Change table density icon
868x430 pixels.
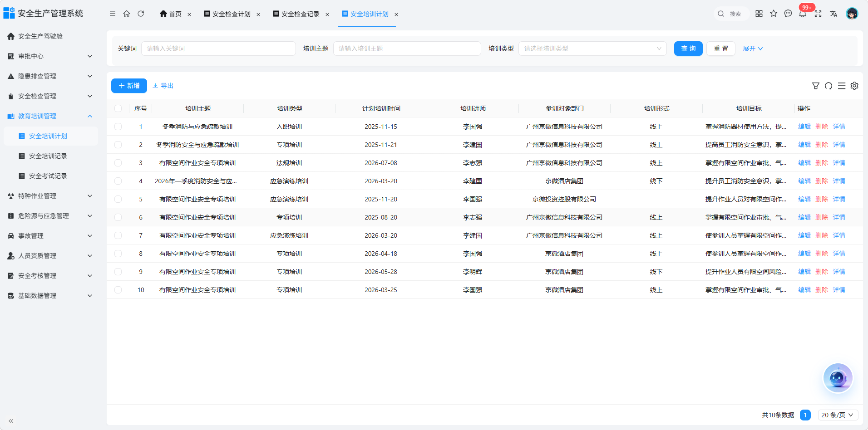click(842, 86)
